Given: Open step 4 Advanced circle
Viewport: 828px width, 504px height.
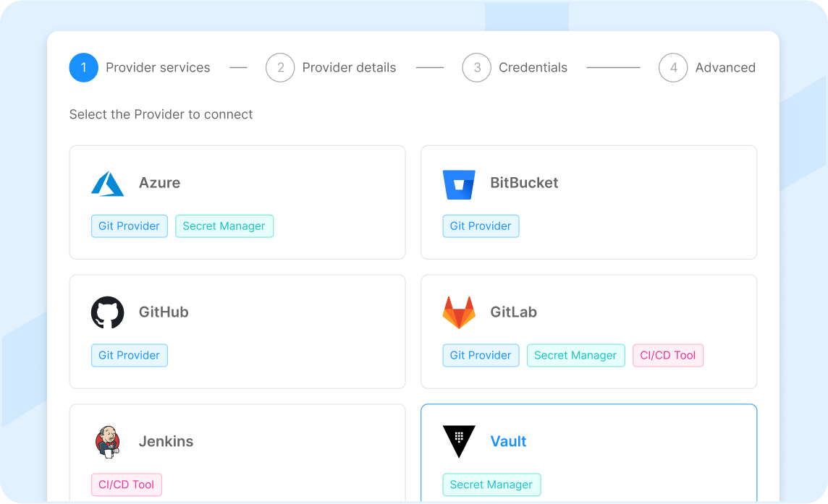Looking at the screenshot, I should [x=673, y=67].
